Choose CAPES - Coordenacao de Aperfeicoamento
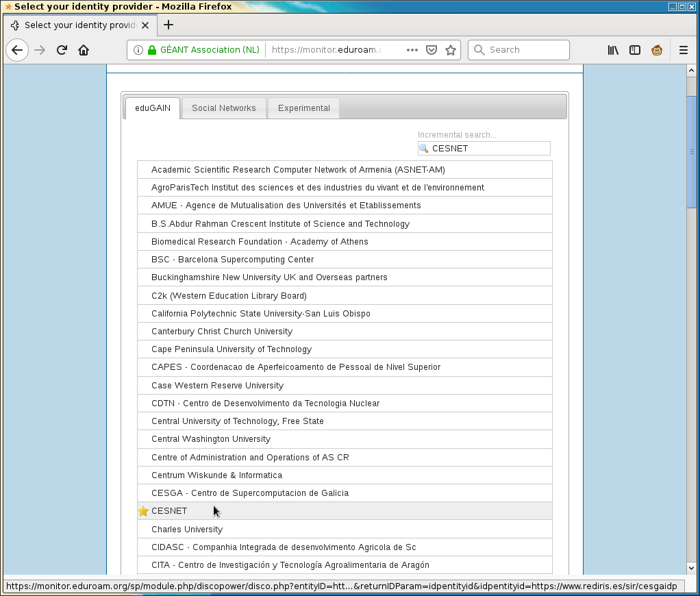 pyautogui.click(x=345, y=367)
